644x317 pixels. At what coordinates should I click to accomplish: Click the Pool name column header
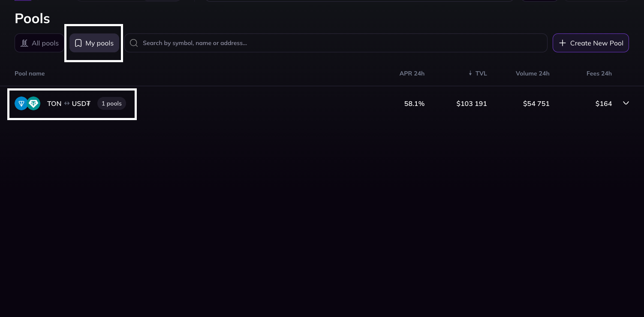30,74
